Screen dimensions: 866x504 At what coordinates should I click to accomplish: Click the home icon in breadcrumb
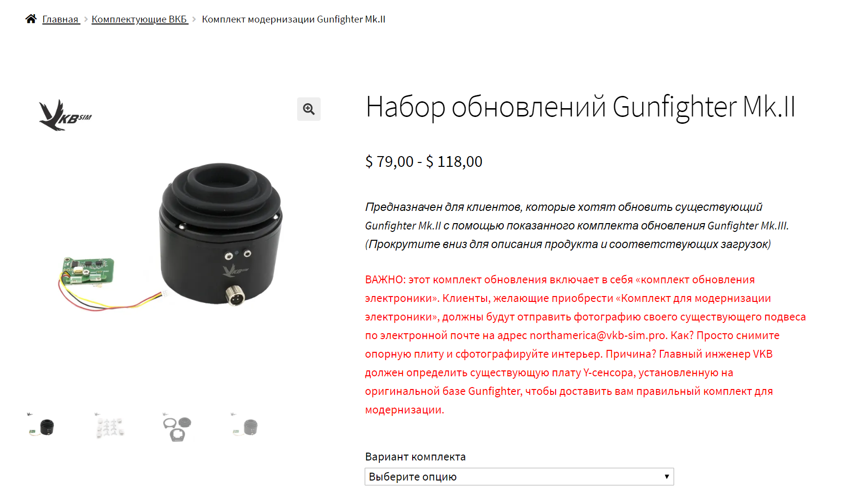pyautogui.click(x=31, y=19)
